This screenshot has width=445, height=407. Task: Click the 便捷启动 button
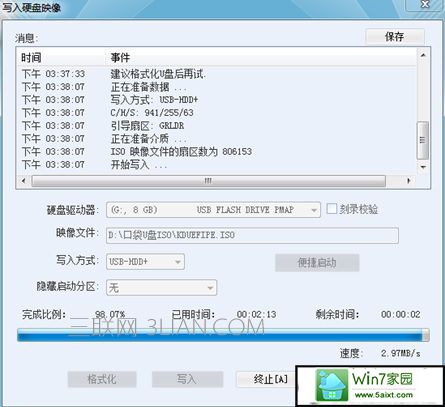click(317, 263)
